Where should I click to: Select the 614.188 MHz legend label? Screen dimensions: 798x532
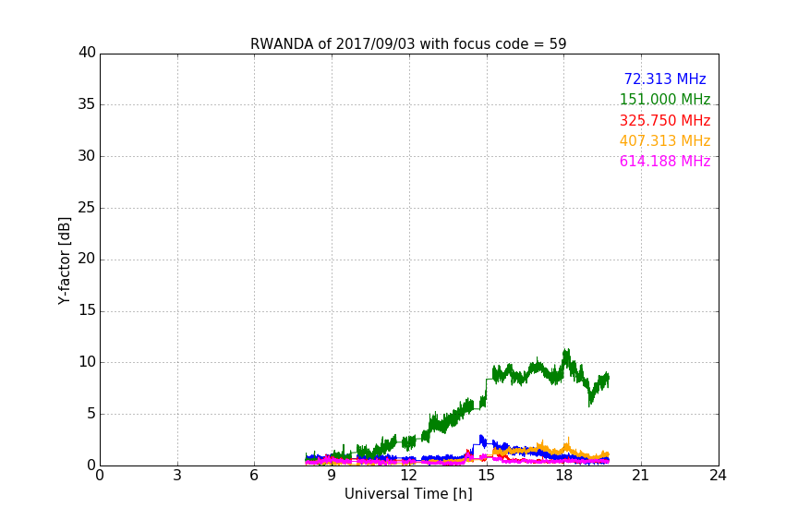tap(665, 161)
